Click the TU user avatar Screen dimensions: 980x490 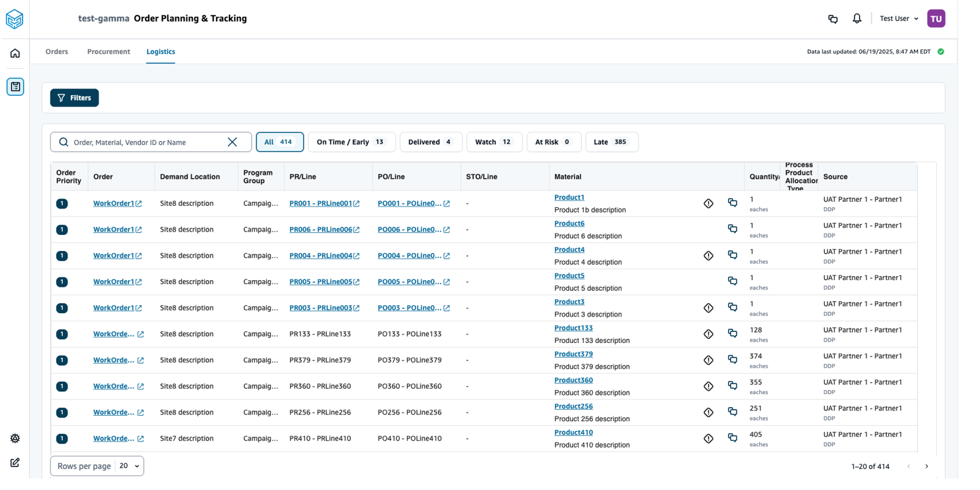pos(935,19)
